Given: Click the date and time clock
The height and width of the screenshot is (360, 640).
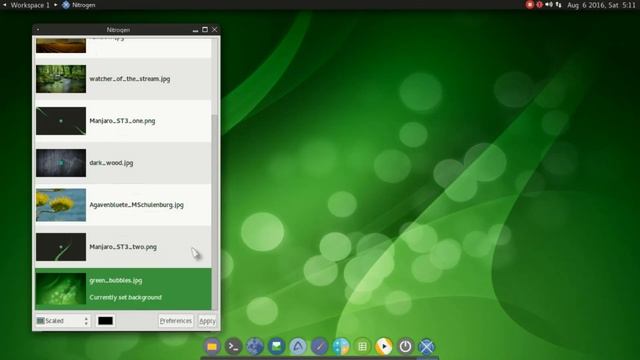Looking at the screenshot, I should coord(601,5).
